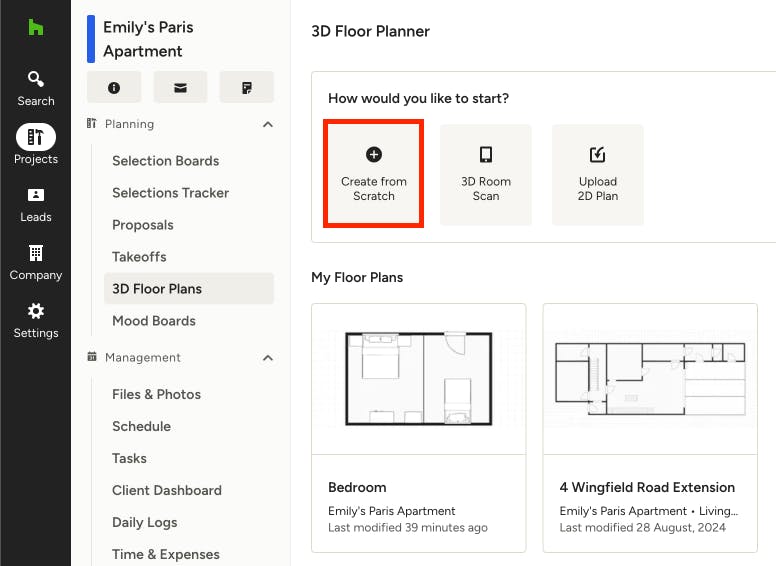Collapse the Management section chevron
Screen dimensions: 776x566
tap(268, 358)
